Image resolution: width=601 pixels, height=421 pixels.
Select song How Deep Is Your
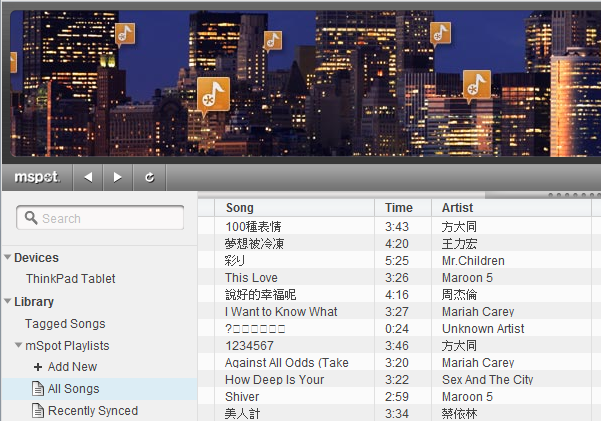[274, 380]
